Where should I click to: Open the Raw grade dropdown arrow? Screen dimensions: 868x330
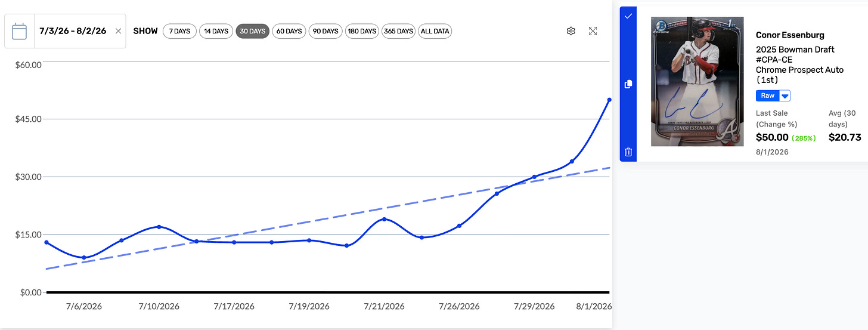point(785,95)
